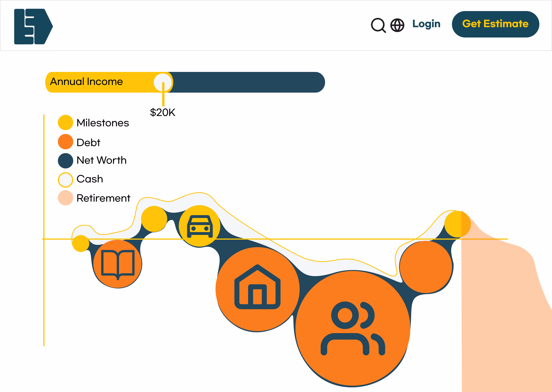Toggle the Net Worth legend dark dot
Viewport: 552px width, 392px height.
click(65, 161)
